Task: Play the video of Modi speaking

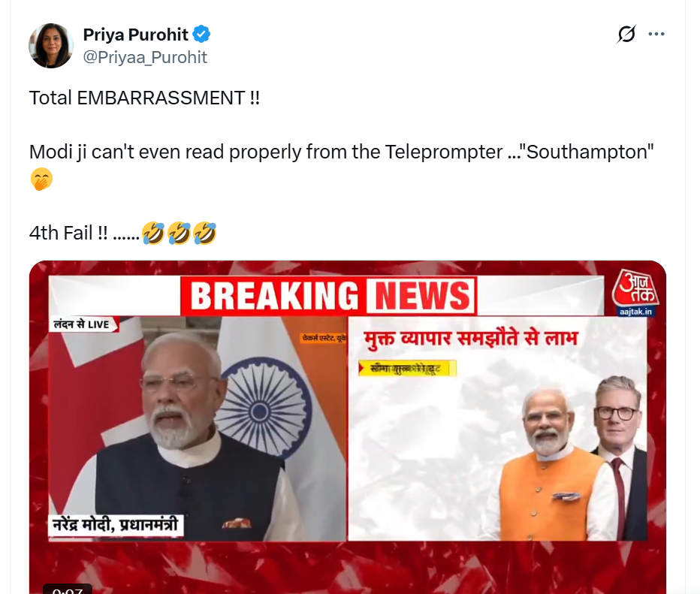Action: point(198,429)
